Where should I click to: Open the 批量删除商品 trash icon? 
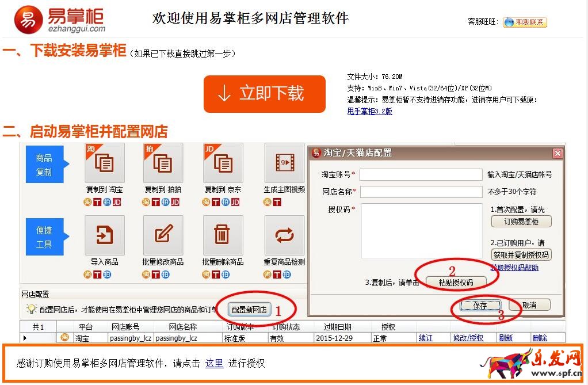223,235
